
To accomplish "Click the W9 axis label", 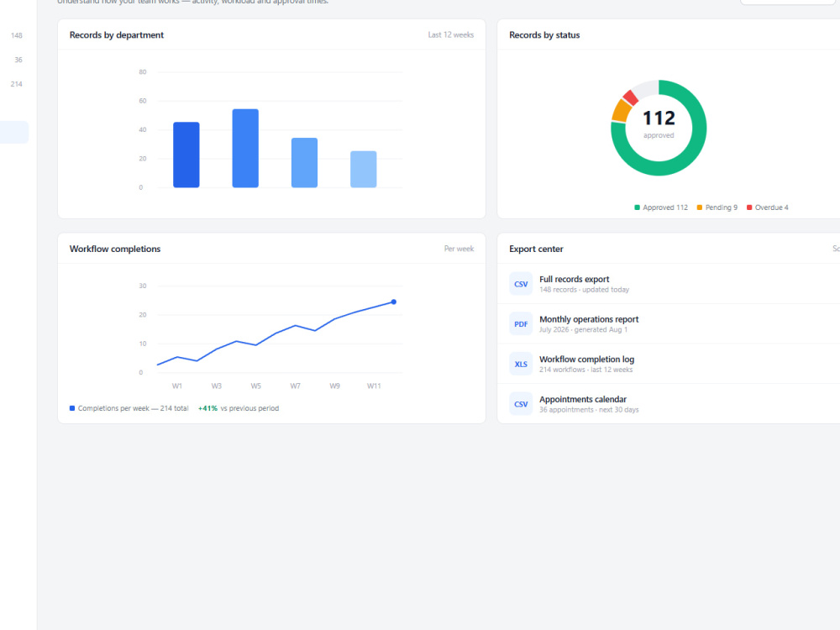I will click(x=335, y=386).
